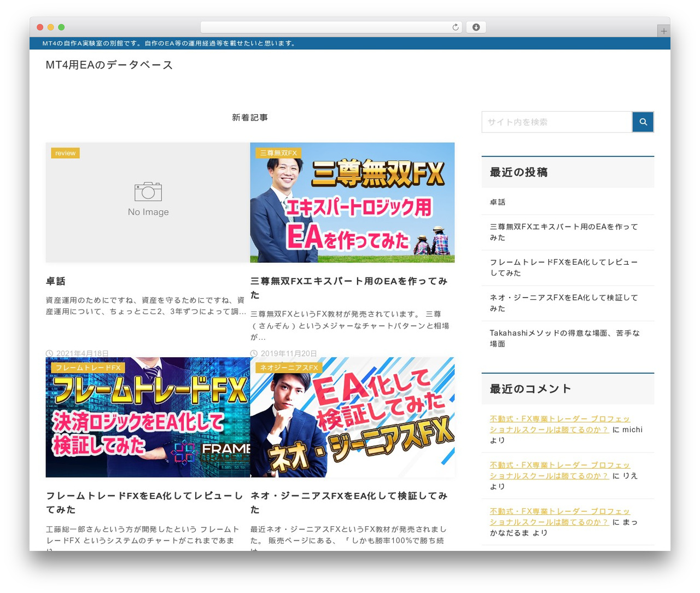Open sidebar post Takahashiメソッドの得意な場面
Viewport: 700px width, 593px height.
(x=564, y=338)
